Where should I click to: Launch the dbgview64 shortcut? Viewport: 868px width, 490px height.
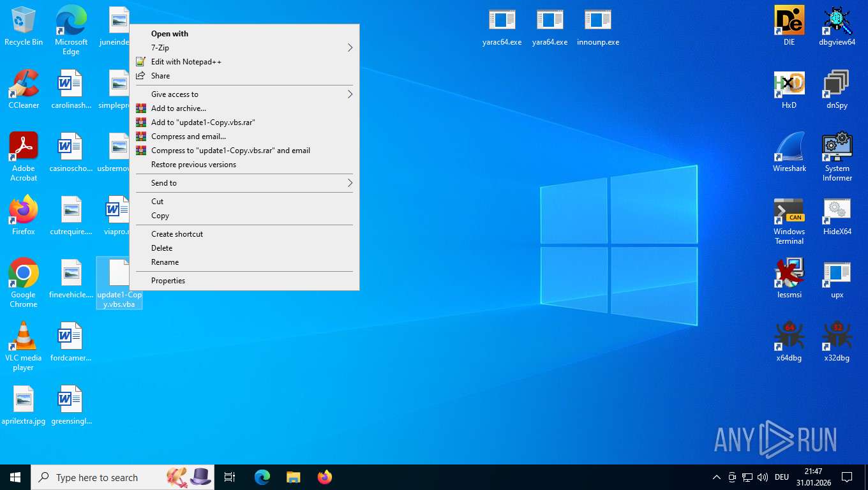pyautogui.click(x=837, y=26)
